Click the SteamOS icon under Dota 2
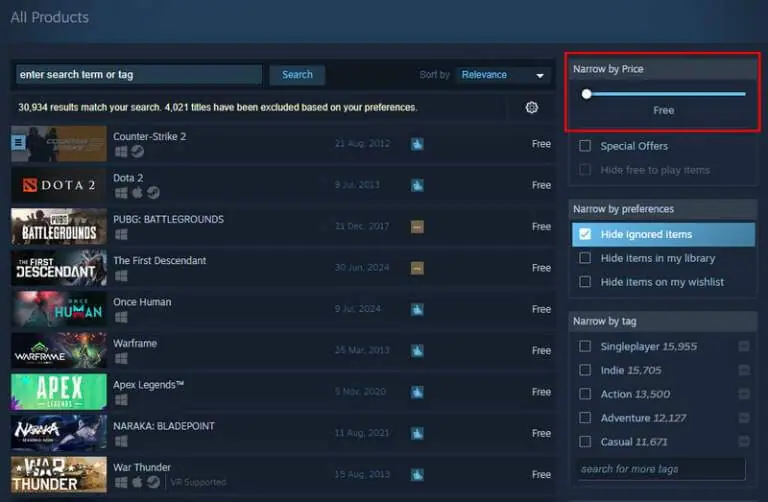 click(153, 192)
